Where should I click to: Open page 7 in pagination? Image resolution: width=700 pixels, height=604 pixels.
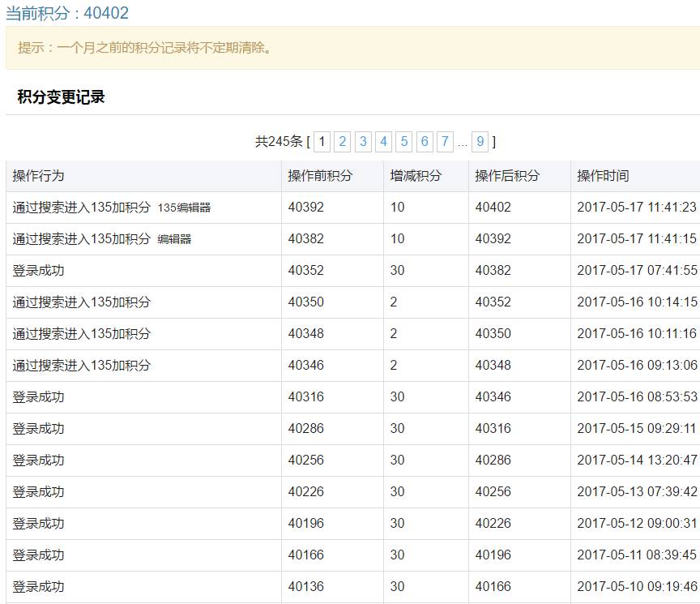point(445,142)
